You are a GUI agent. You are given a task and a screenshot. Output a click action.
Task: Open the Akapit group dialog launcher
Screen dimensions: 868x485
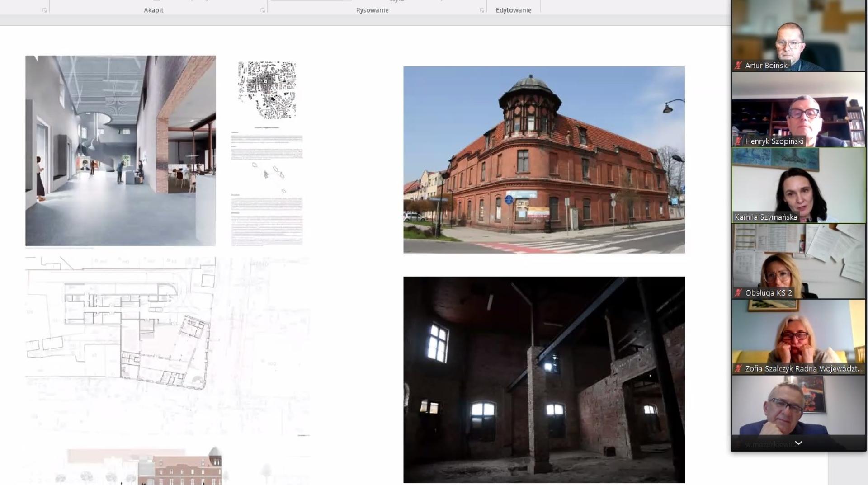(263, 10)
